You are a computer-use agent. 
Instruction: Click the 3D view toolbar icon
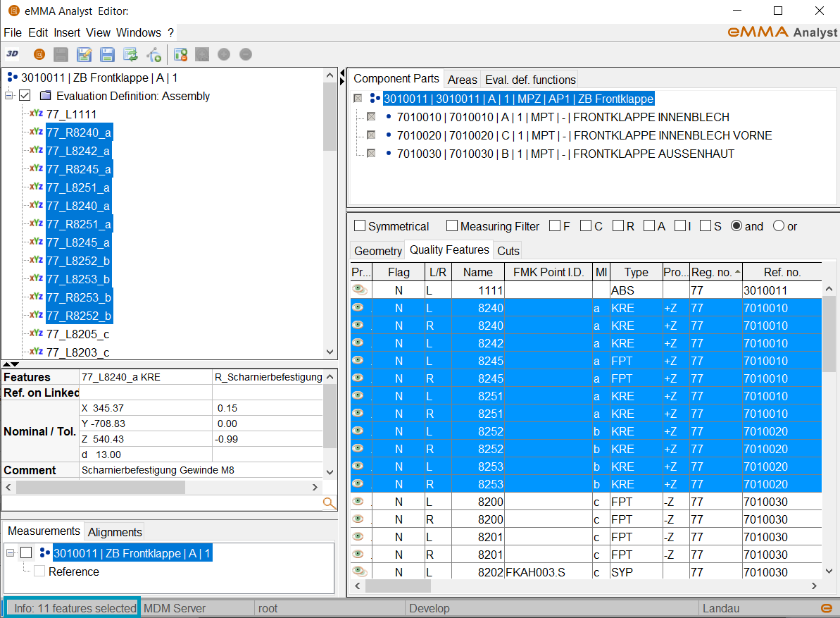pos(12,54)
